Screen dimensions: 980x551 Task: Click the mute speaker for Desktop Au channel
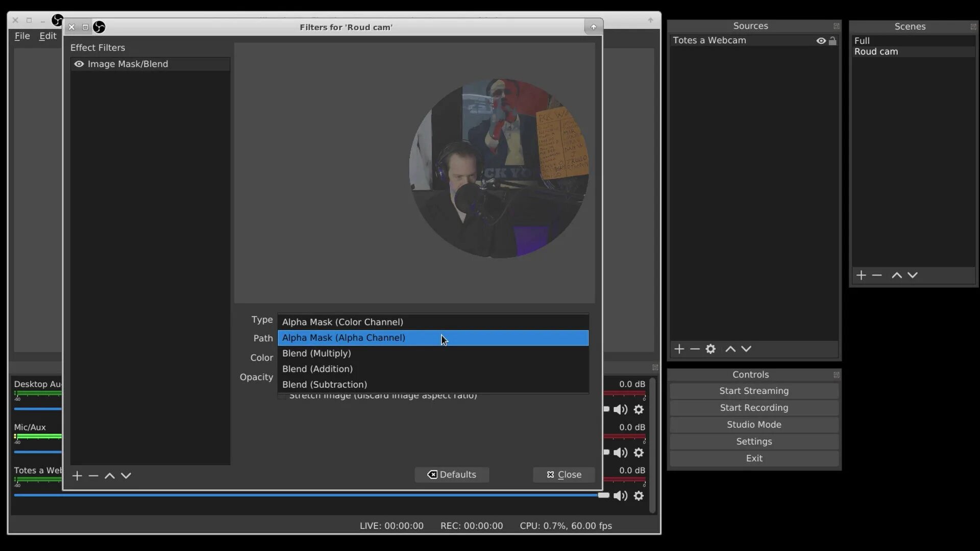(x=619, y=409)
